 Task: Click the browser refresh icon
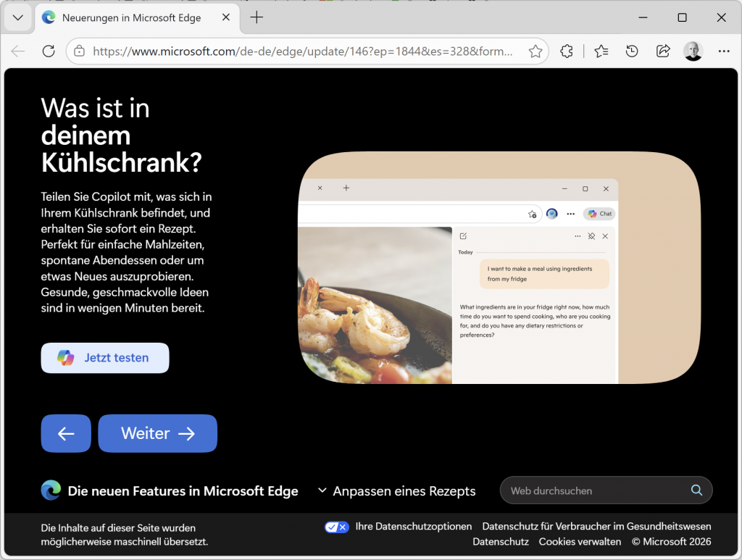49,51
